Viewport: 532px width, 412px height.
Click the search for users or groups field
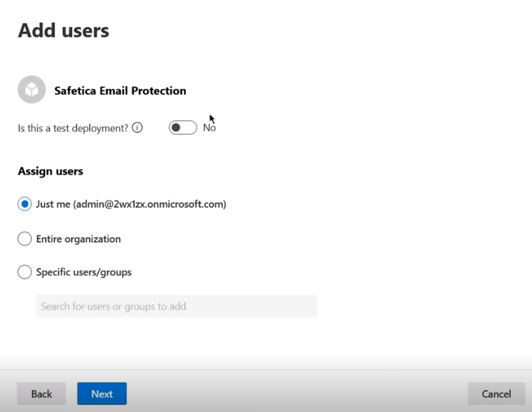[176, 306]
